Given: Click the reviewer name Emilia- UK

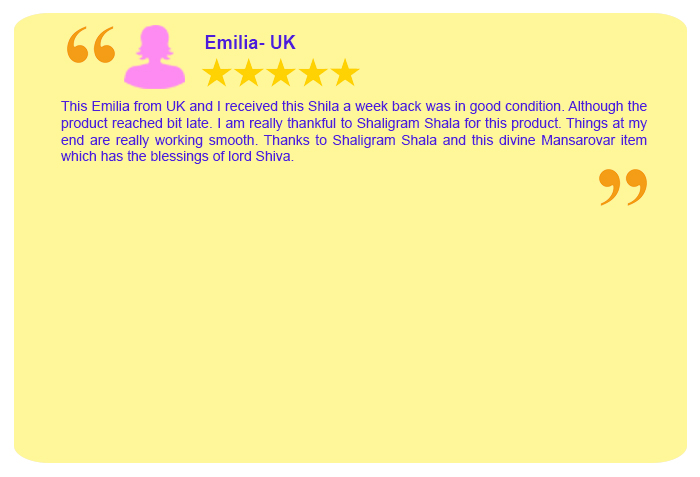Looking at the screenshot, I should [x=250, y=43].
